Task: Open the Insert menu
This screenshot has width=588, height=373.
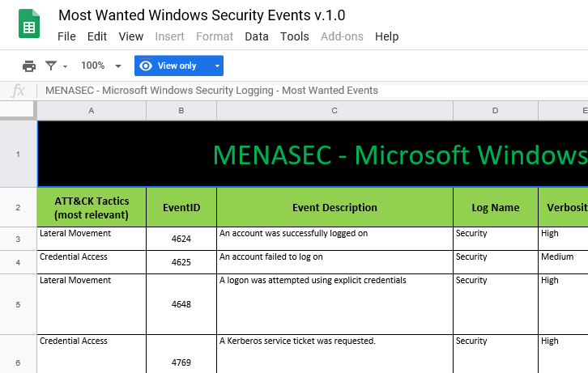Action: (169, 36)
